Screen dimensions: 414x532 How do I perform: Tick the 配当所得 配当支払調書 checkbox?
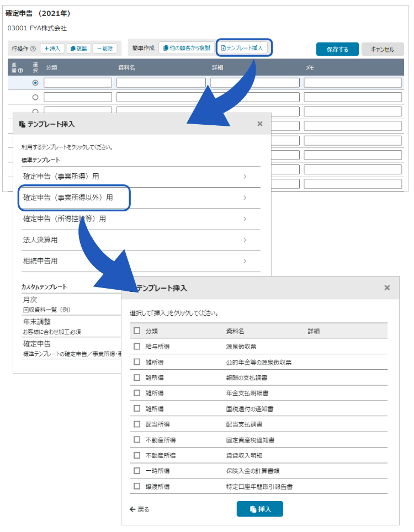(x=137, y=424)
